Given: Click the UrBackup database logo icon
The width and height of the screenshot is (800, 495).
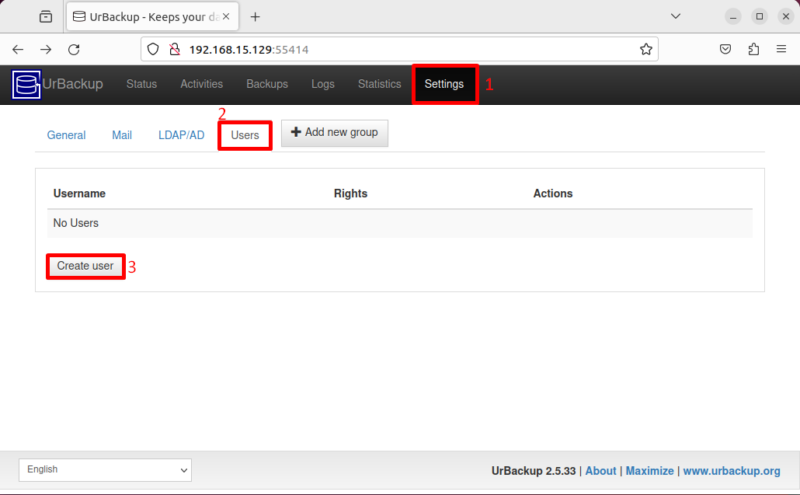Looking at the screenshot, I should pyautogui.click(x=26, y=85).
